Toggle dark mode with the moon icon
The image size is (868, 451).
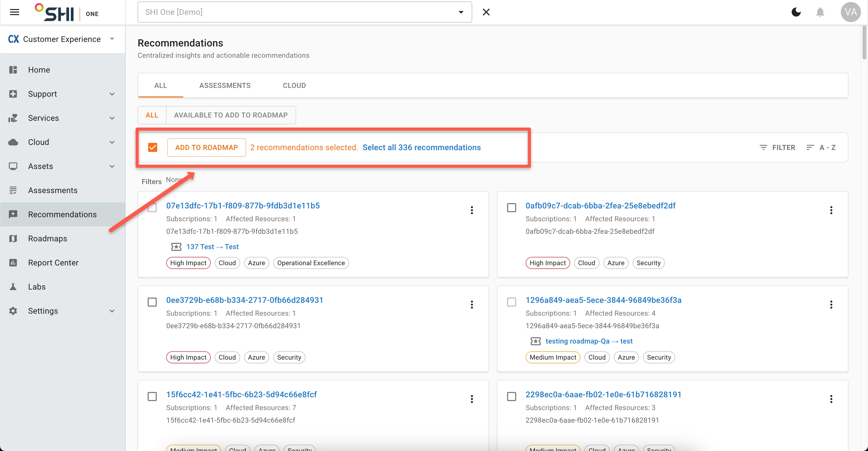point(796,12)
